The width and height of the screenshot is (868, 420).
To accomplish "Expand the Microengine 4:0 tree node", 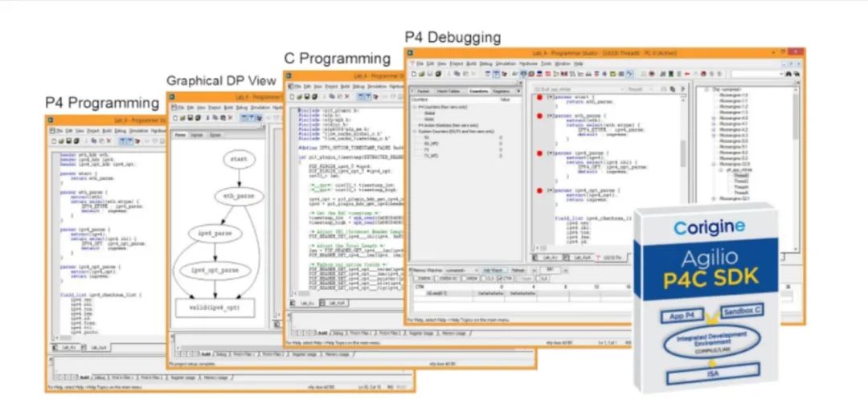I will (x=714, y=118).
